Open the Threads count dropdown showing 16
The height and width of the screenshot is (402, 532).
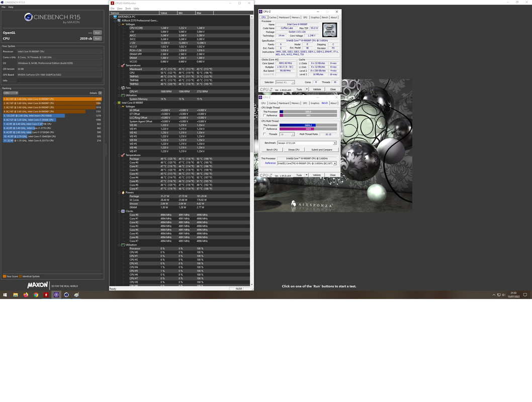coord(287,134)
